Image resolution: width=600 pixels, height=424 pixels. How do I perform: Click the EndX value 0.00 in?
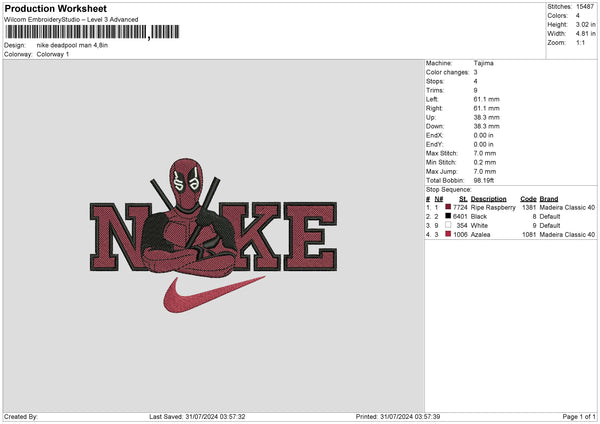(483, 135)
